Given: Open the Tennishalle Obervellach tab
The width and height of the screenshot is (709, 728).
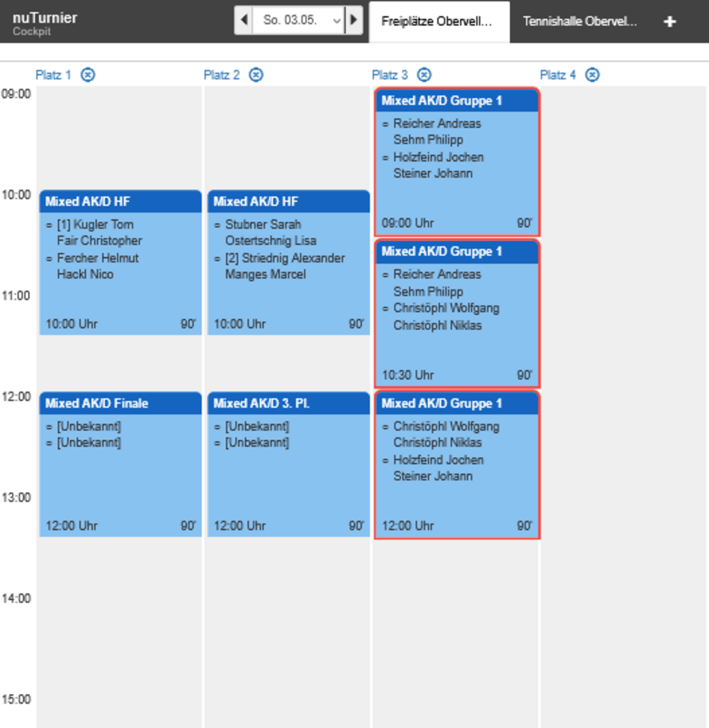Looking at the screenshot, I should click(x=579, y=22).
